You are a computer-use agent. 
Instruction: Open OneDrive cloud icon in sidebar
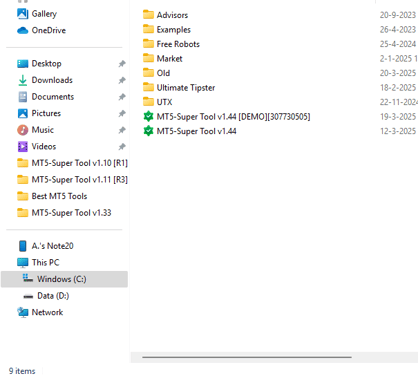click(x=22, y=30)
